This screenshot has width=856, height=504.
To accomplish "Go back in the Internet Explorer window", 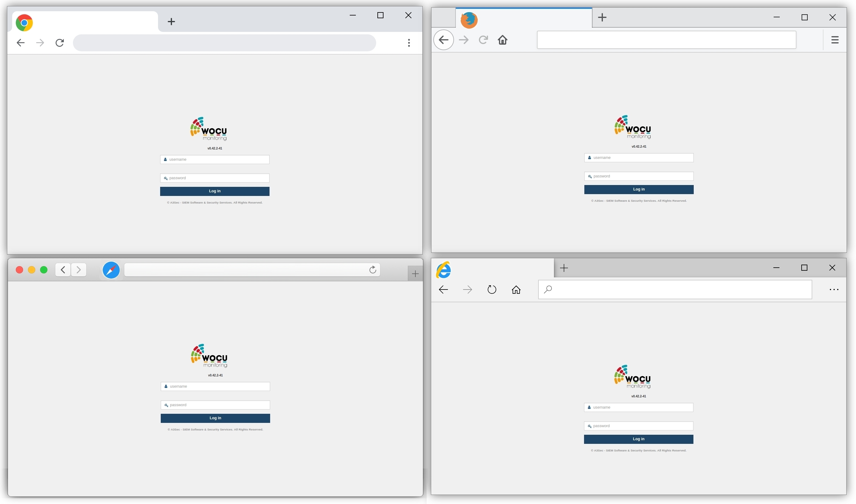I will click(x=443, y=290).
